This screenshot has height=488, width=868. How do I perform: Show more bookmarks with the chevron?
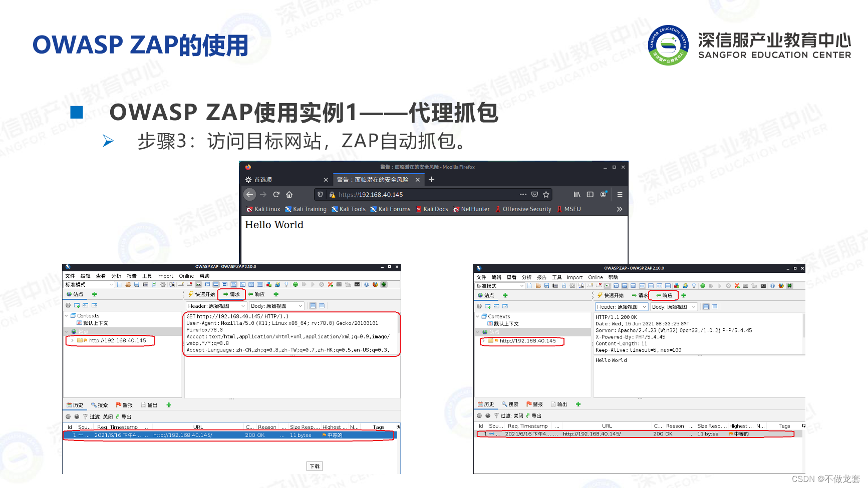point(620,209)
